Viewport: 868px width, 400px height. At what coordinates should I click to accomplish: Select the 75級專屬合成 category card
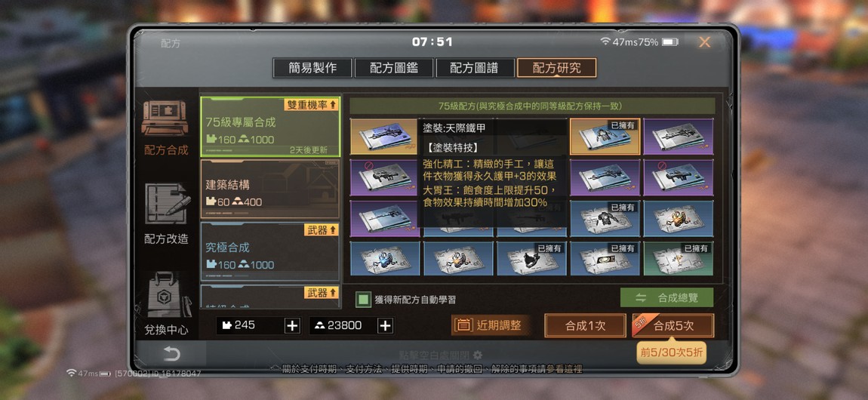point(269,127)
